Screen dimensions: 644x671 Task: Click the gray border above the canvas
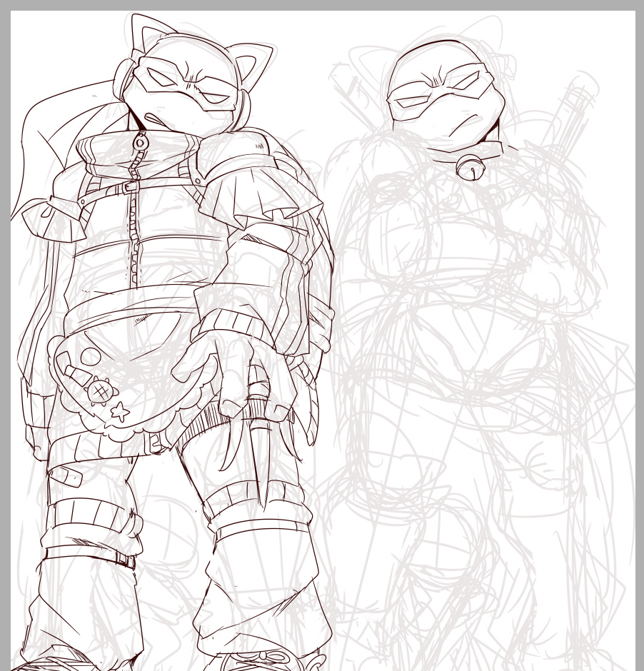tap(321, 4)
